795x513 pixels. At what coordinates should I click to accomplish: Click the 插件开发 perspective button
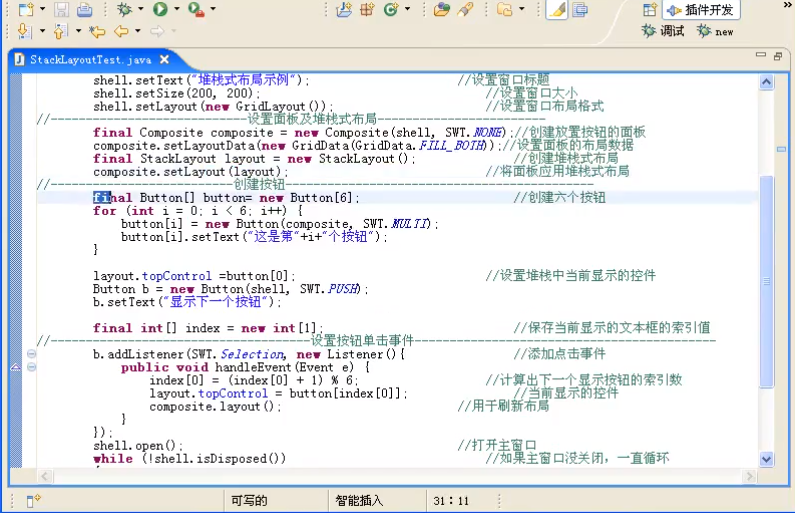click(x=701, y=9)
